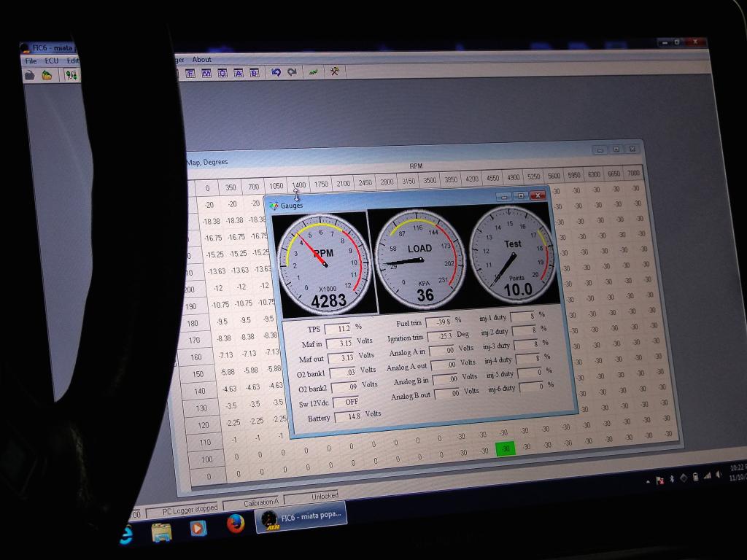Click the 'PC Logger stopped' status entry
This screenshot has height=560, width=747.
click(x=189, y=510)
